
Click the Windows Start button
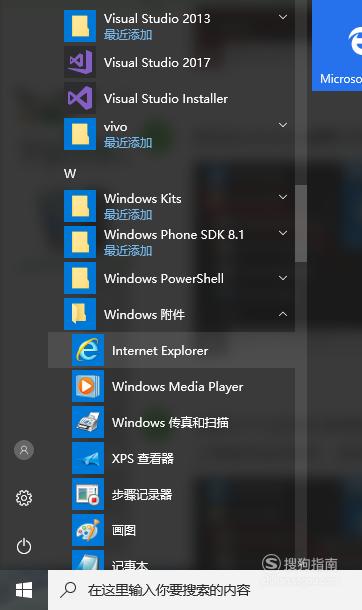click(x=24, y=590)
